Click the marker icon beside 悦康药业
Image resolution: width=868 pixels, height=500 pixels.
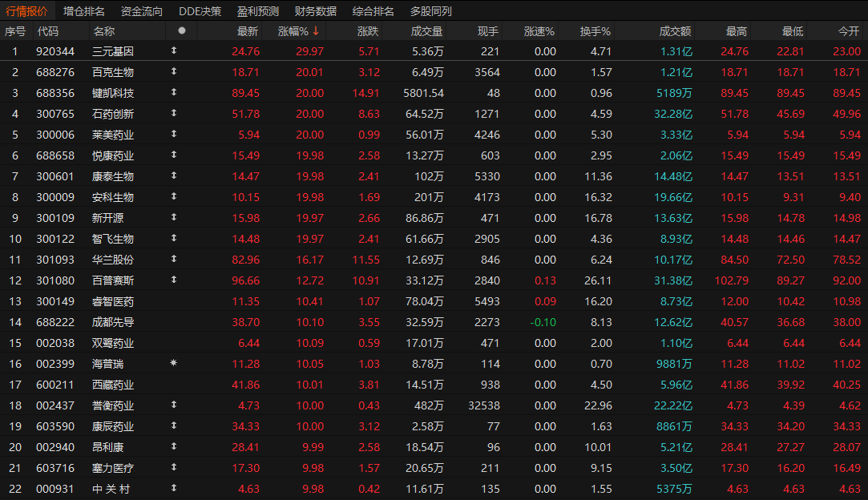click(174, 155)
